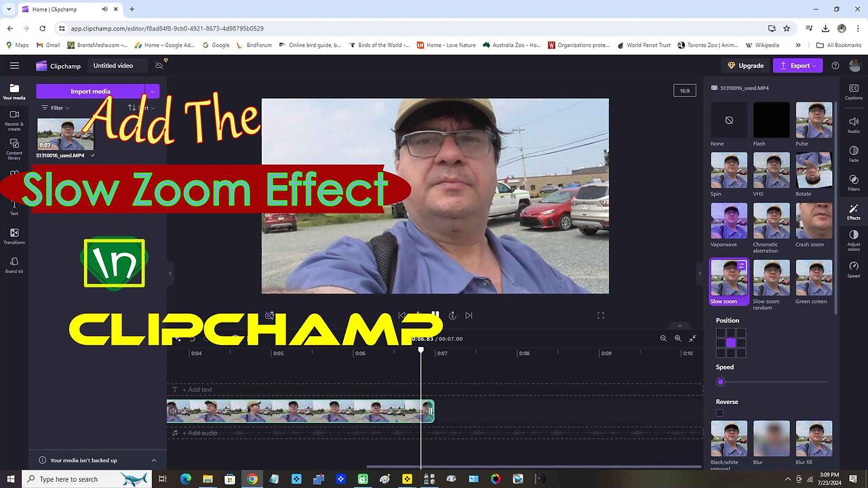868x488 pixels.
Task: Change the 16:9 aspect ratio
Action: [685, 91]
